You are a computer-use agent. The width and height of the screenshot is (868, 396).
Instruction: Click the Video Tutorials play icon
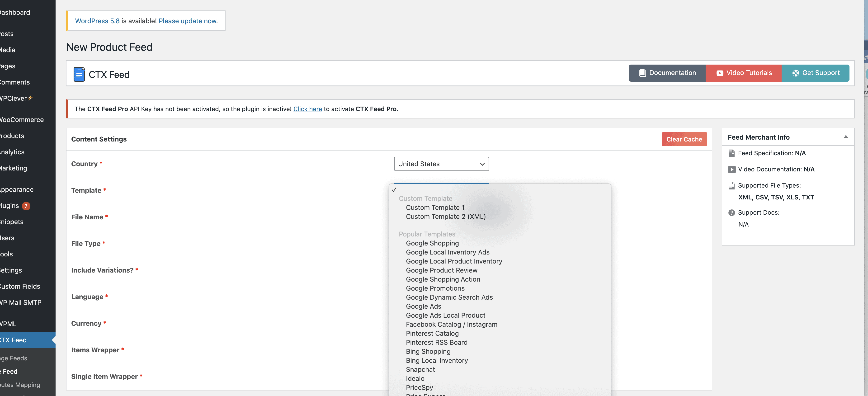coord(720,73)
